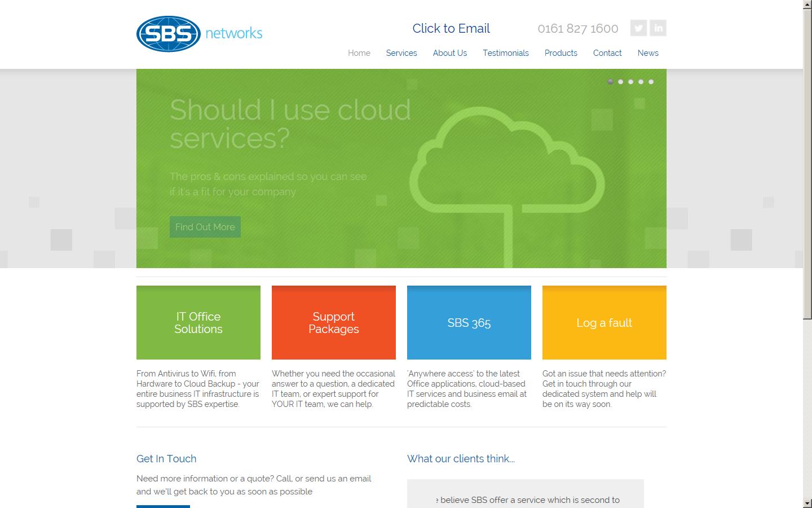Select the last slider dot indicator
This screenshot has height=508, width=812.
(x=651, y=82)
